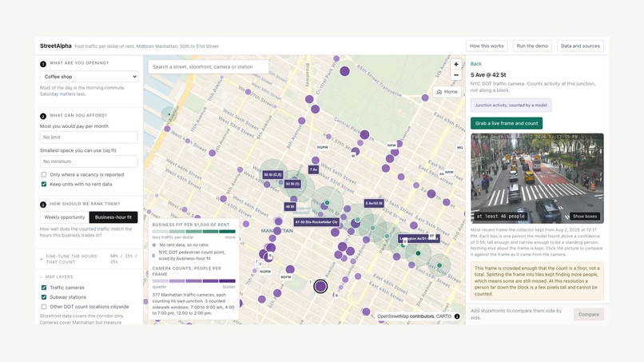Viewport: 644px width, 362px height.
Task: Click Grab a live frame and count
Action: tap(507, 123)
